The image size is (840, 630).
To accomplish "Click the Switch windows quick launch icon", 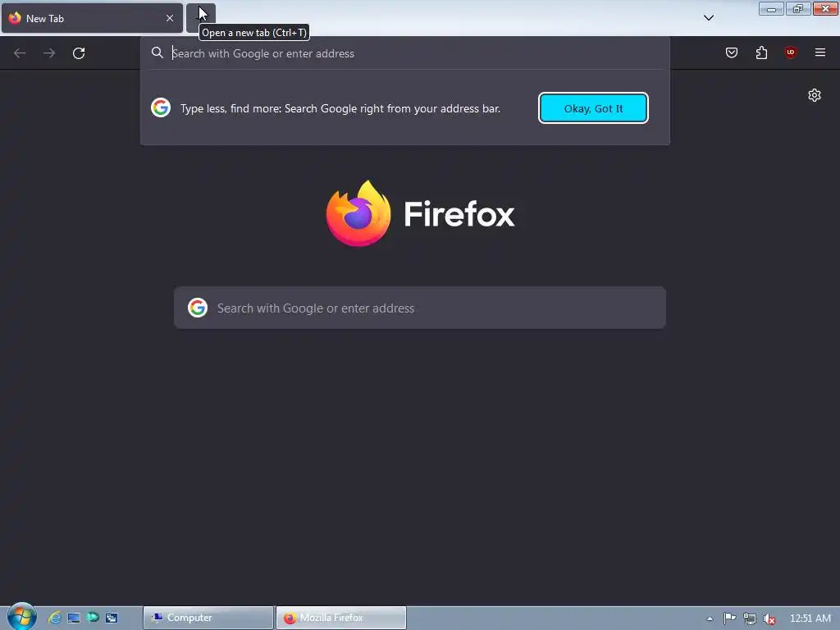I will [x=112, y=618].
